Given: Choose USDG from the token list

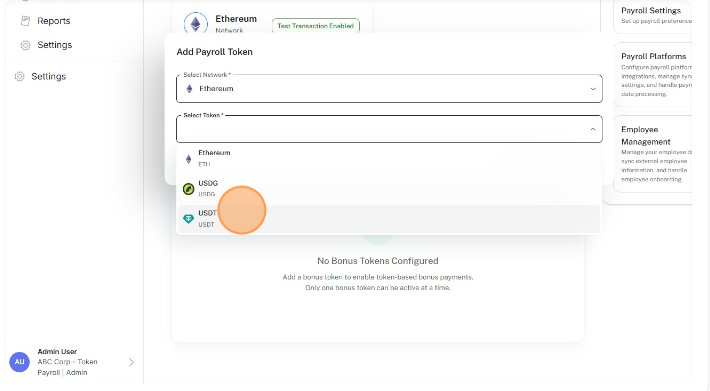Looking at the screenshot, I should [x=389, y=189].
